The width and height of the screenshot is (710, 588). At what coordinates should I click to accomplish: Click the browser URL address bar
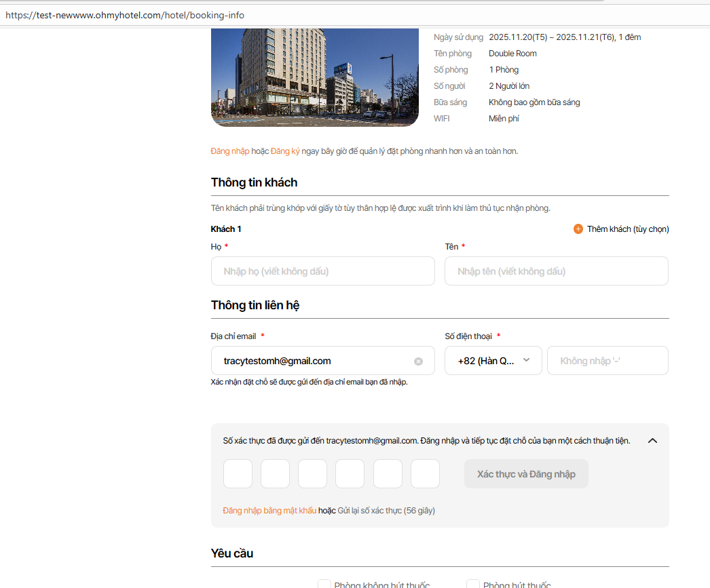point(355,15)
